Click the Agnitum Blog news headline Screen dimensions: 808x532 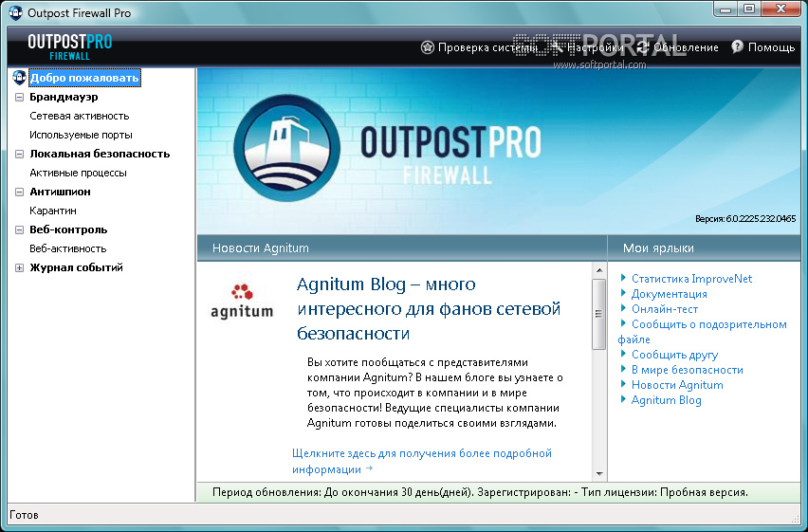[x=429, y=309]
